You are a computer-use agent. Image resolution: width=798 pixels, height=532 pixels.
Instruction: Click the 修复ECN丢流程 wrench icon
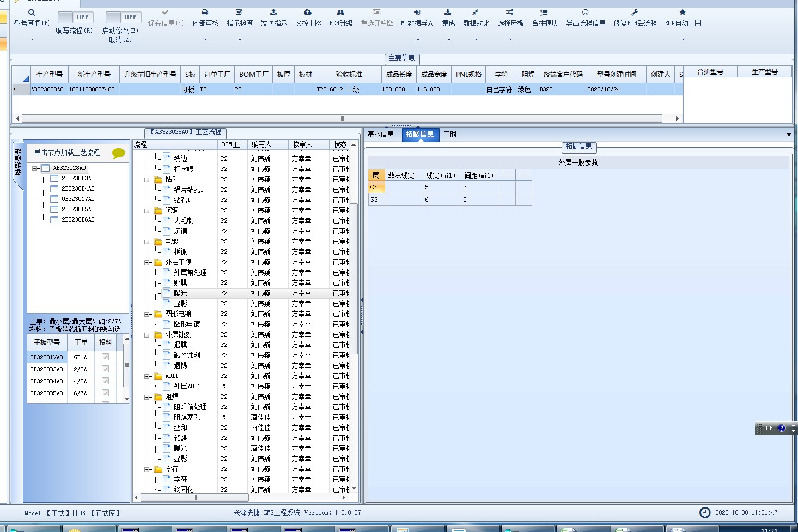(635, 12)
